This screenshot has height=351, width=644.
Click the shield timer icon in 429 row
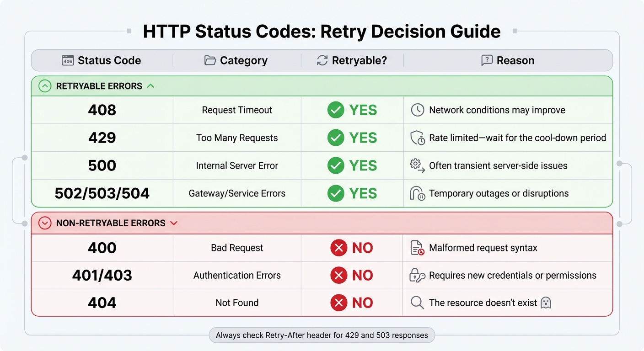pyautogui.click(x=418, y=138)
